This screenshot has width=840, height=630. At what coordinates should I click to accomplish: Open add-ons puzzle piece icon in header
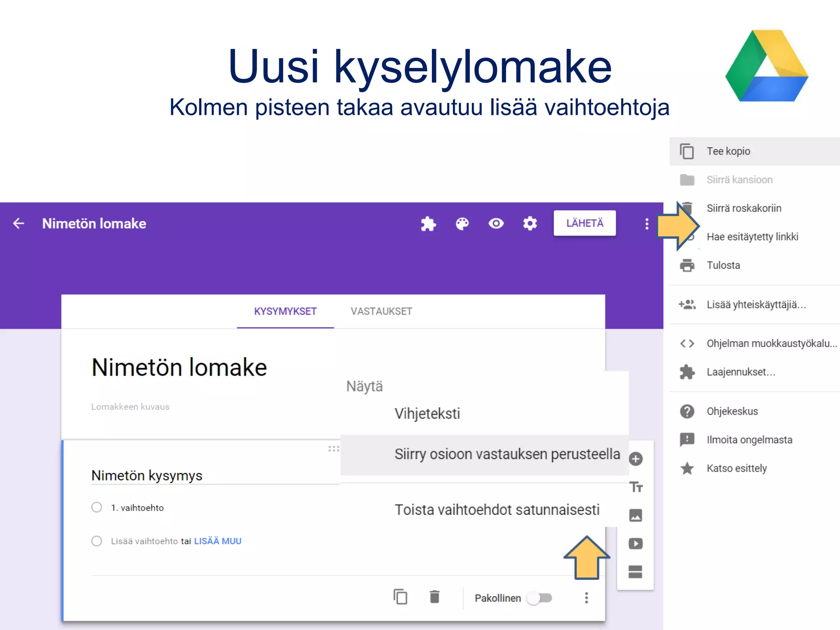click(x=428, y=224)
